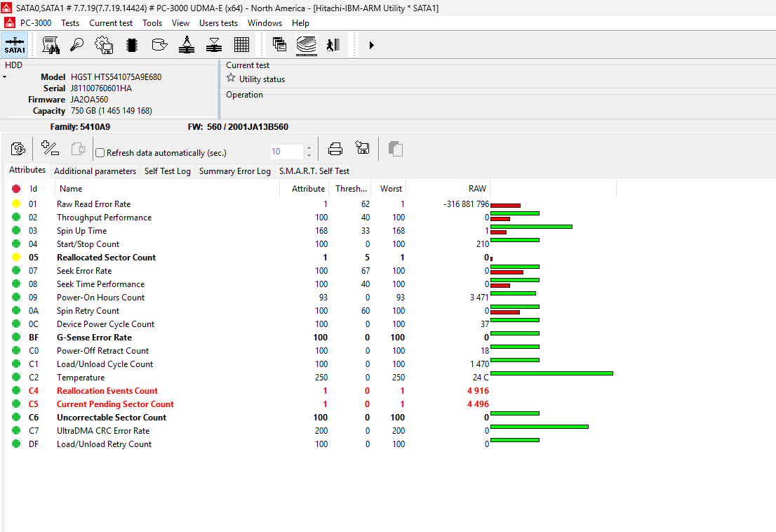
Task: Switch to the Attributes tab
Action: point(27,170)
